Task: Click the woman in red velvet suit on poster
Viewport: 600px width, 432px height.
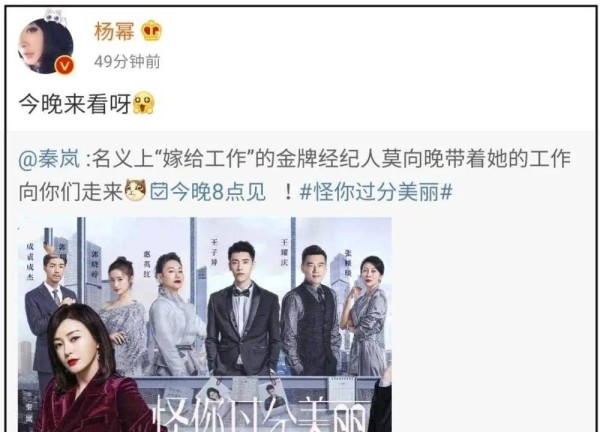Action: [x=86, y=369]
